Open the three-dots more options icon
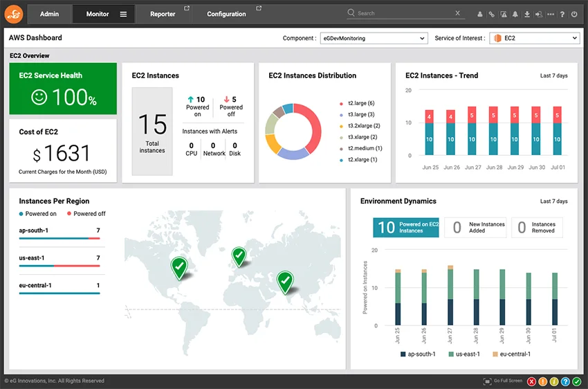 (x=551, y=15)
